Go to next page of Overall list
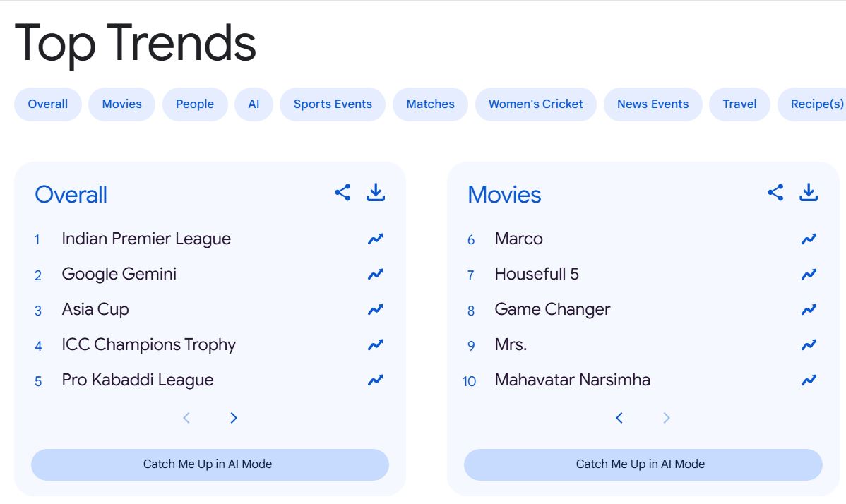This screenshot has height=504, width=846. tap(234, 418)
